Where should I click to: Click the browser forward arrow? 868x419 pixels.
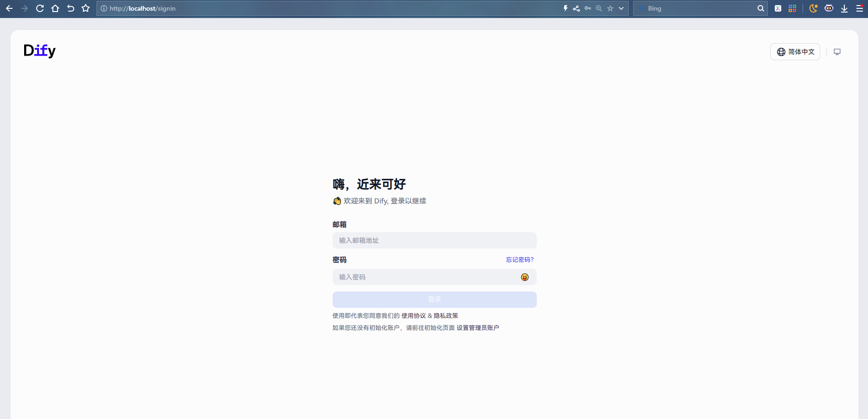point(25,8)
